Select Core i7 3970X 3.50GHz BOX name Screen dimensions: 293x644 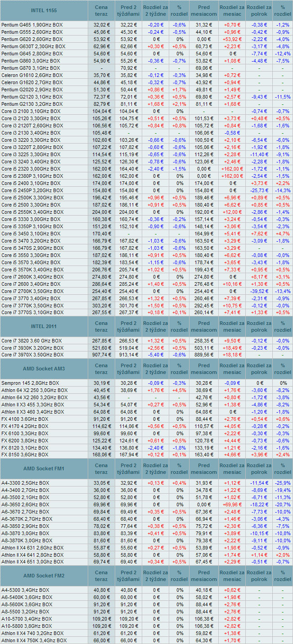point(33,355)
